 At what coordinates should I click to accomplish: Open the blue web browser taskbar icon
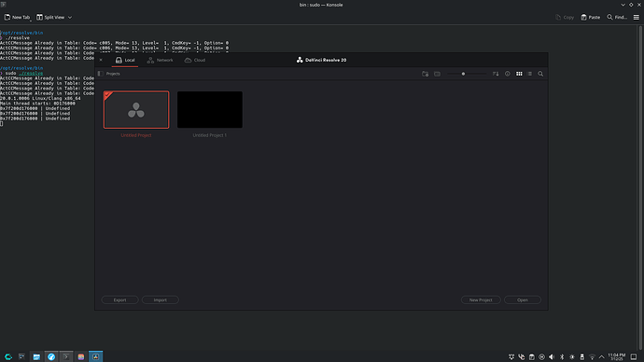point(51,356)
